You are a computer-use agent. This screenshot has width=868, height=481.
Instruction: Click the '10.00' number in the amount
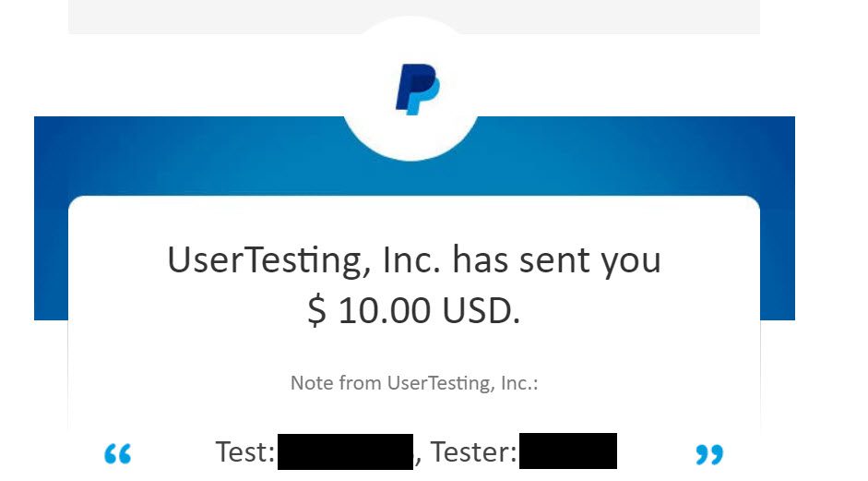pos(384,310)
